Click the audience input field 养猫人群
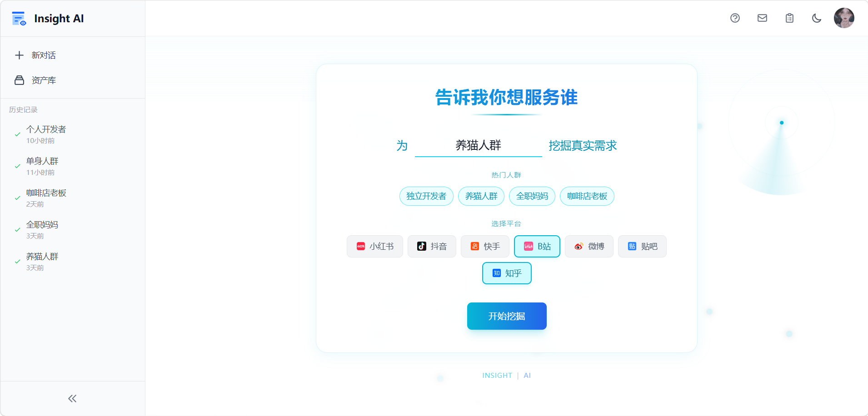 click(478, 146)
